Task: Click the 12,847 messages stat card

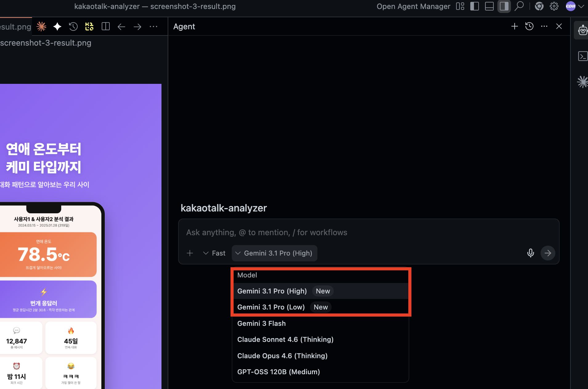Action: (21, 338)
